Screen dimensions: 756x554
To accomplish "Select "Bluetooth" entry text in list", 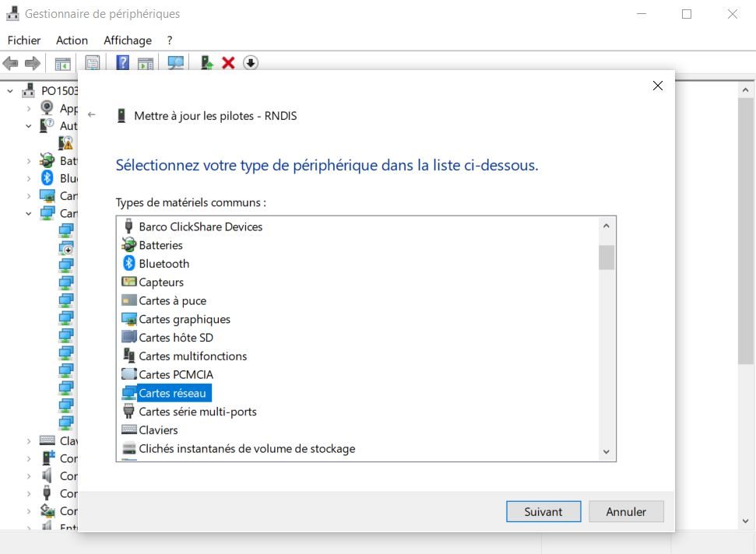I will pos(164,264).
